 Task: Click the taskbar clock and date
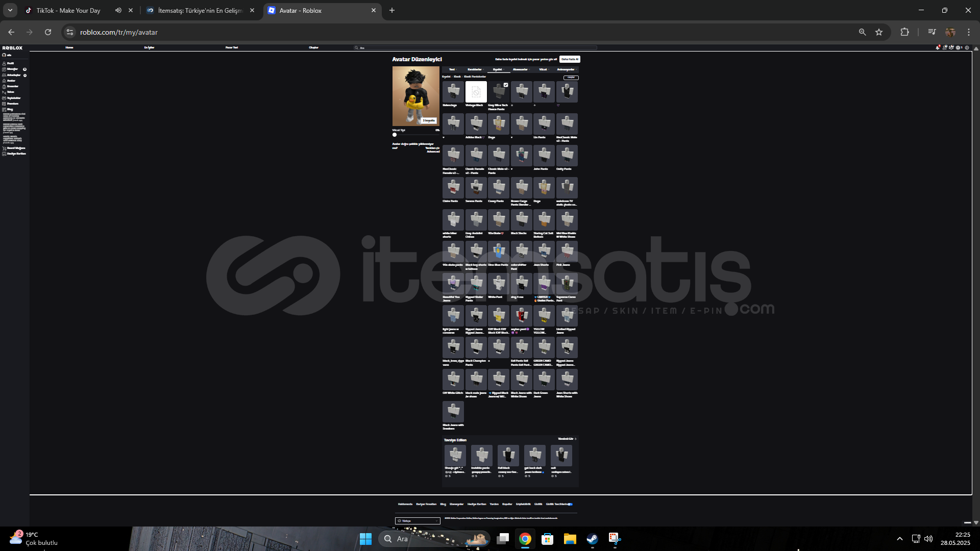pyautogui.click(x=955, y=539)
